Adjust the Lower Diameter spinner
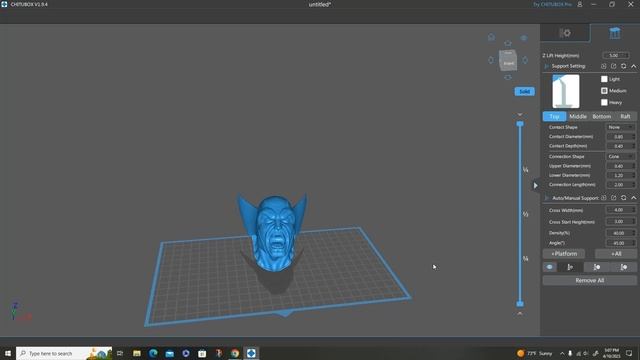The image size is (640, 360). click(x=620, y=175)
